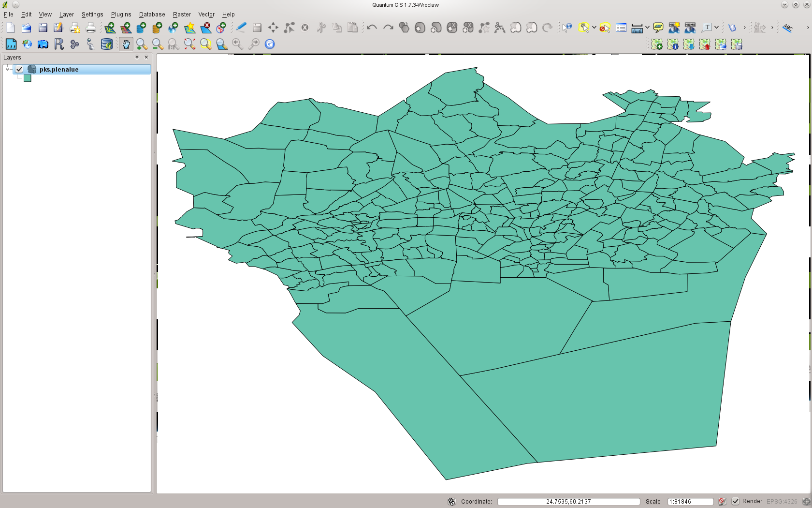Activate the Pan Map hand tool
This screenshot has height=508, width=812.
[126, 44]
